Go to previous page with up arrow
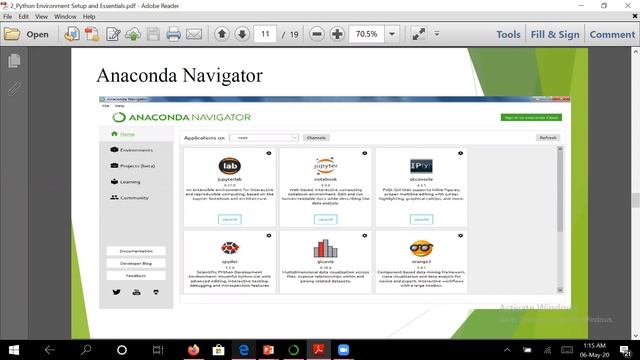 [x=222, y=34]
